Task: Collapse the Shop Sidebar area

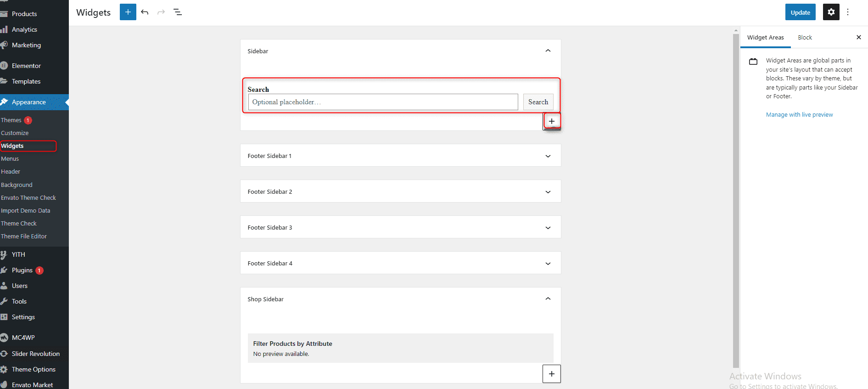Action: (548, 299)
